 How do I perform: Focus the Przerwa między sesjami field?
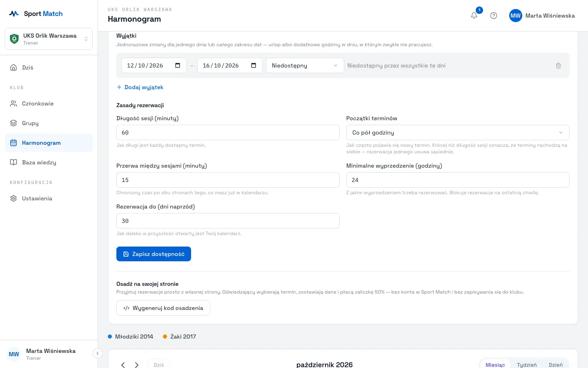(228, 180)
